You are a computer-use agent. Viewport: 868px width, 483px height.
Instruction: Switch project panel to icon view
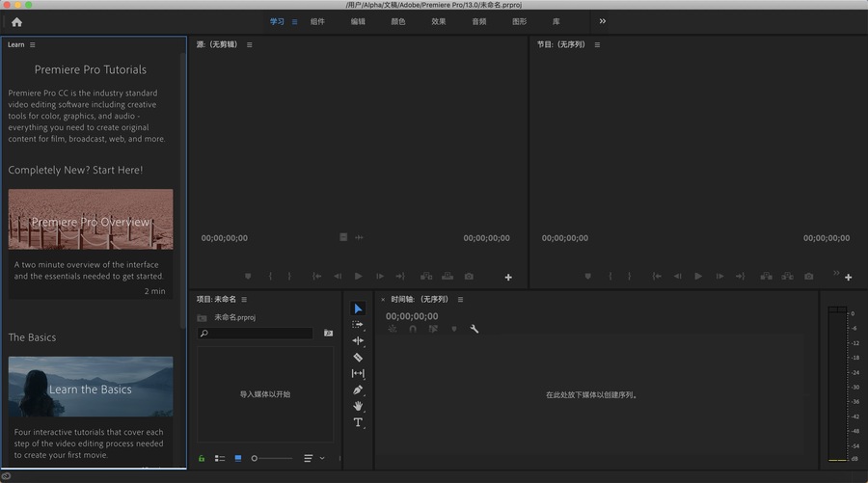(238, 458)
